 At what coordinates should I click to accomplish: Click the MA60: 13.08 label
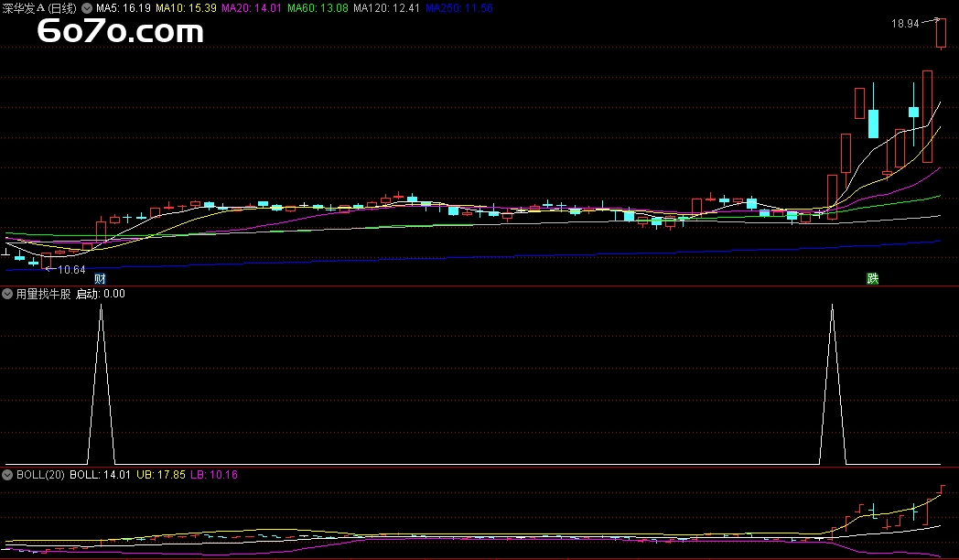coord(318,8)
